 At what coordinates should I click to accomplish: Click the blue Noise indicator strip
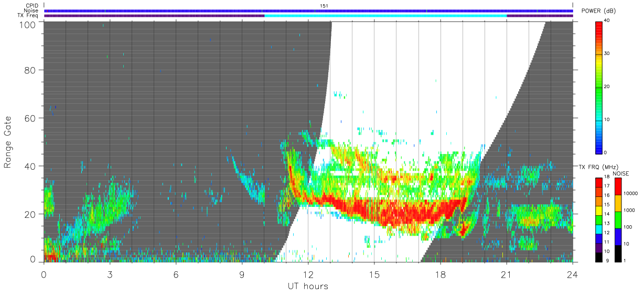(x=308, y=10)
